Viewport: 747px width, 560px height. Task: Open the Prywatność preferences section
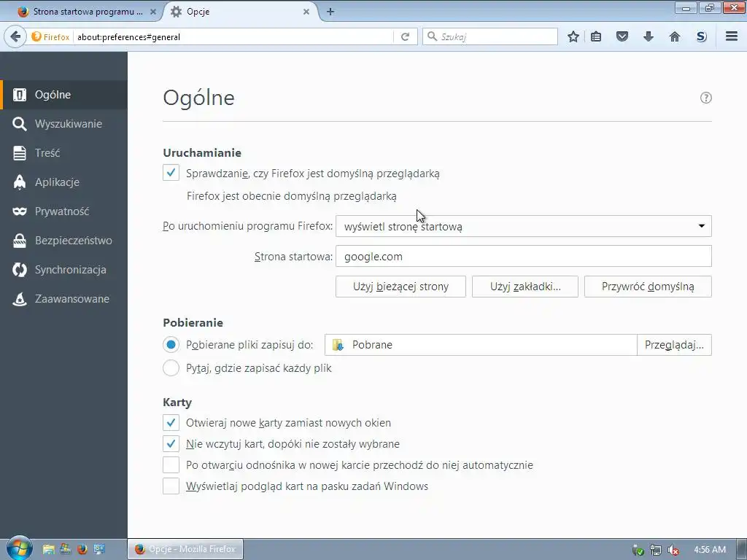click(x=64, y=211)
